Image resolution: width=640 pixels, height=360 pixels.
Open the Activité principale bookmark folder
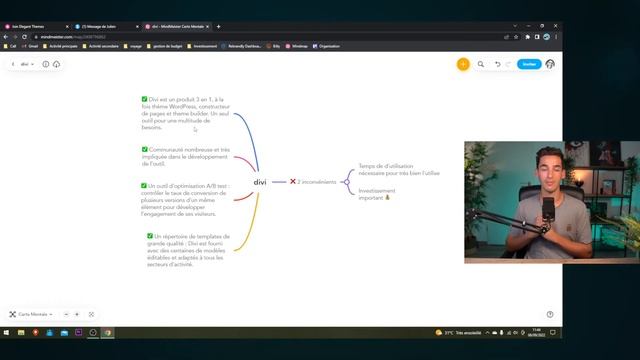coord(60,46)
